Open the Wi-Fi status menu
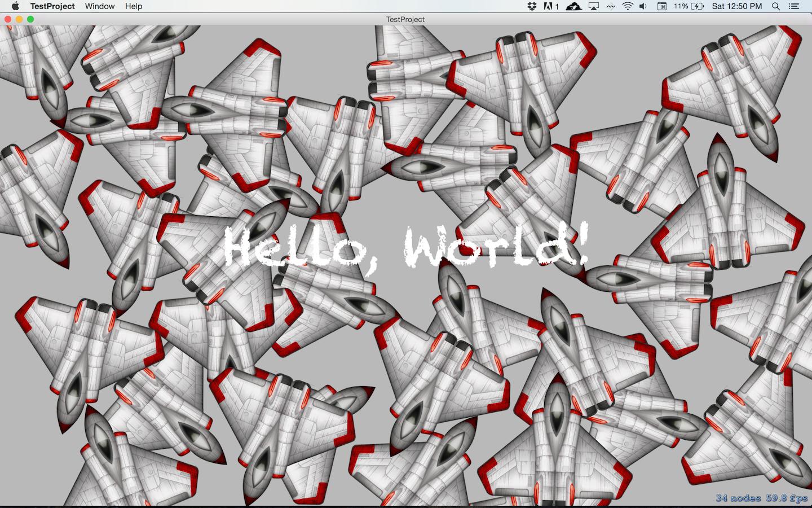This screenshot has height=508, width=812. click(x=628, y=6)
